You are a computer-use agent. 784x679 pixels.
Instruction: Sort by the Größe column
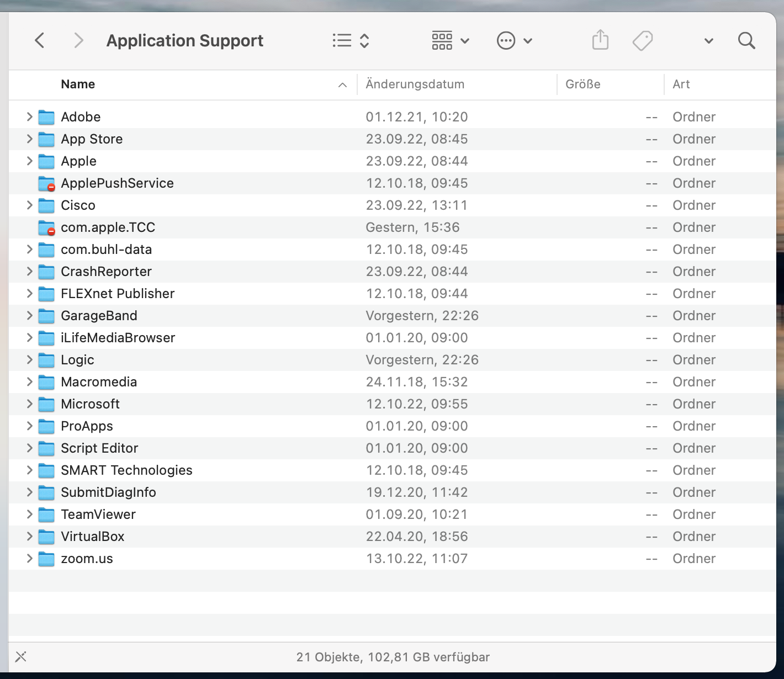582,84
